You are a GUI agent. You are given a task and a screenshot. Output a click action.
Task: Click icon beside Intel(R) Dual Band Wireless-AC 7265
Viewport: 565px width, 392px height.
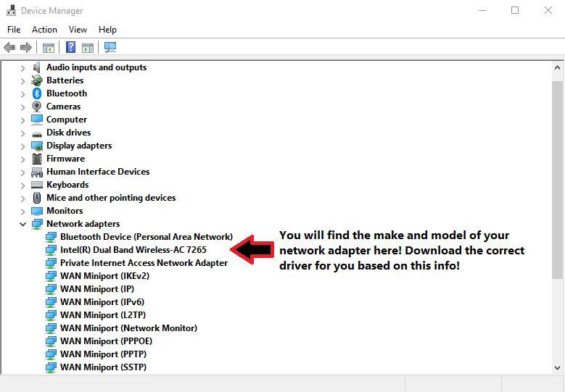pos(51,250)
